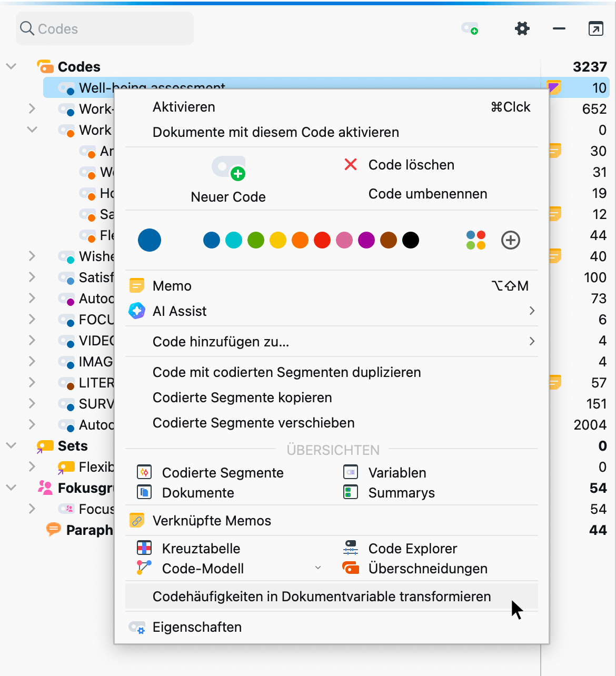Choose Codierte Segmente kopieren
This screenshot has width=616, height=676.
[332, 397]
